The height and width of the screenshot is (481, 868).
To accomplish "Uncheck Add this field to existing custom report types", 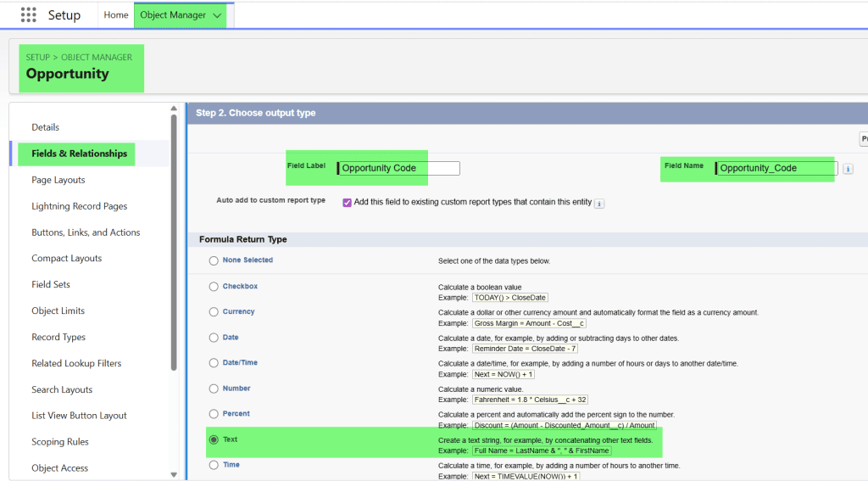I will [347, 203].
